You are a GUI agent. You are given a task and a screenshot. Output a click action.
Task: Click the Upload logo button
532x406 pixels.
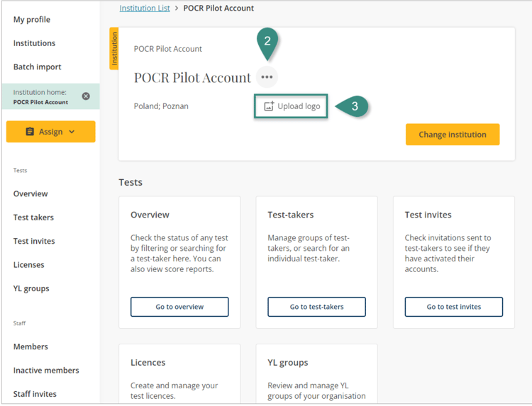292,106
